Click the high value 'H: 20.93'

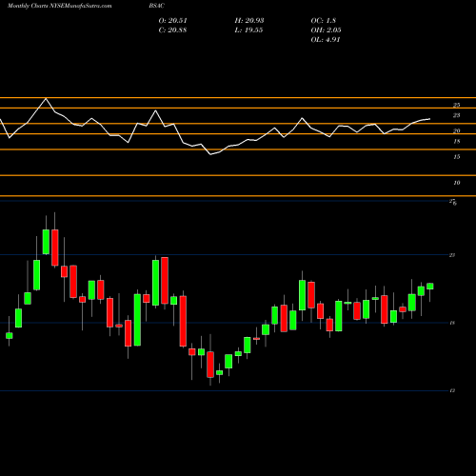tap(249, 21)
